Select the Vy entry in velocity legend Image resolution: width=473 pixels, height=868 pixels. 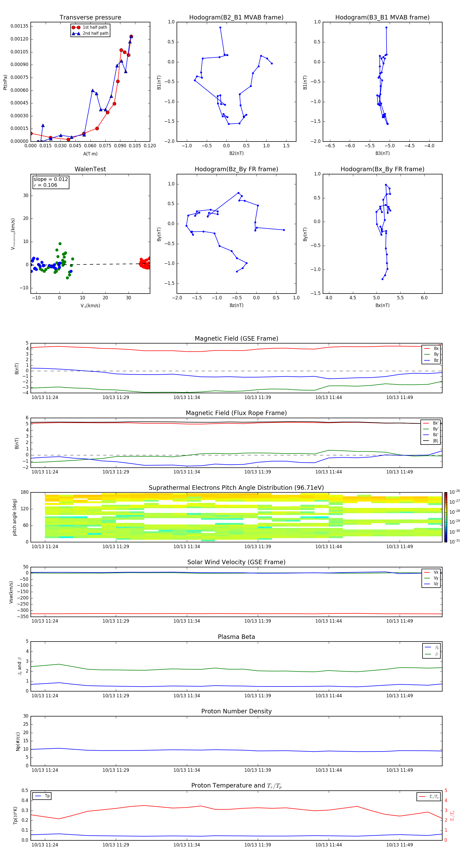tap(431, 578)
